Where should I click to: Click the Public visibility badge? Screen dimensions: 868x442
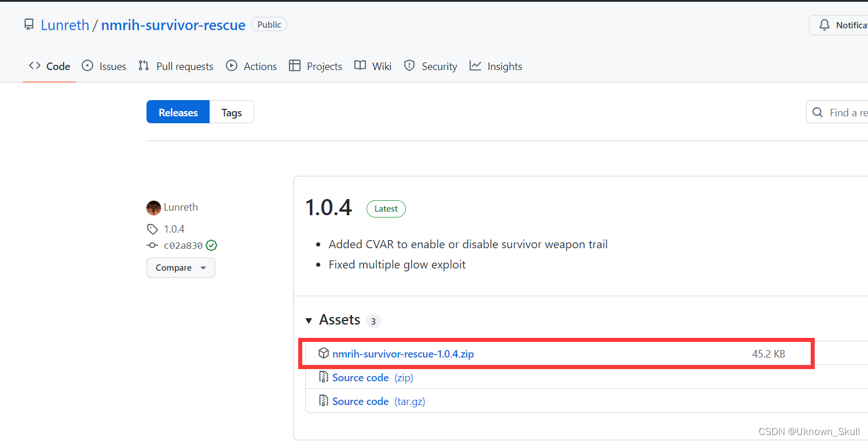[x=269, y=25]
